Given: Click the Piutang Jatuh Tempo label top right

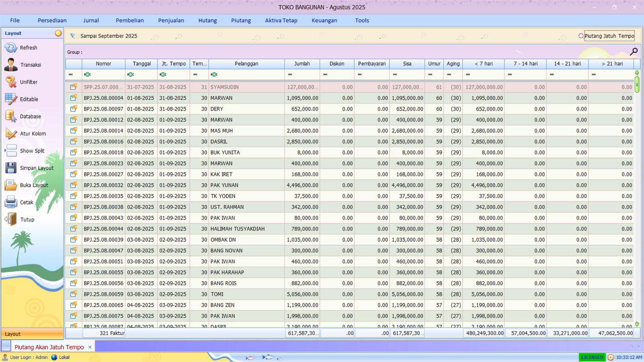Looking at the screenshot, I should click(x=609, y=36).
